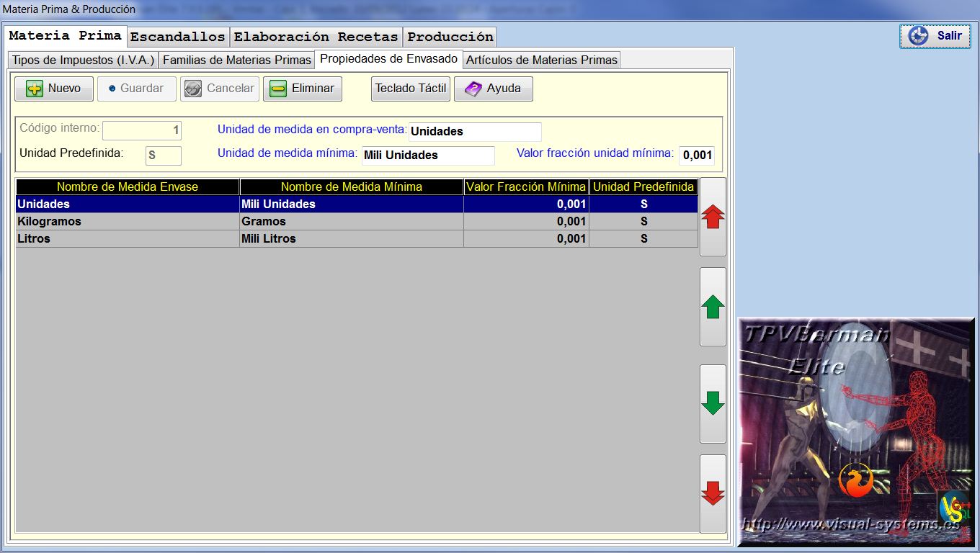Select the Tipos de Impuestos (I.V.A.) subtab
The height and width of the screenshot is (553, 980).
pos(83,60)
